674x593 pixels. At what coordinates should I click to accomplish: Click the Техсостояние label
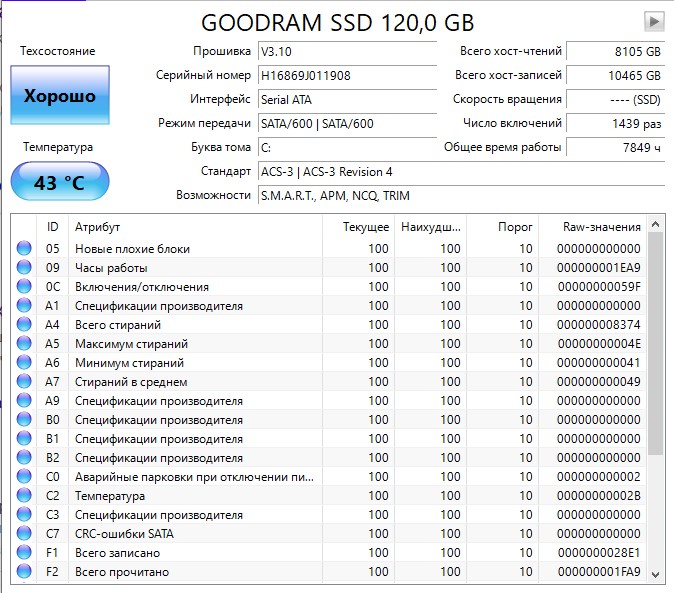point(58,51)
